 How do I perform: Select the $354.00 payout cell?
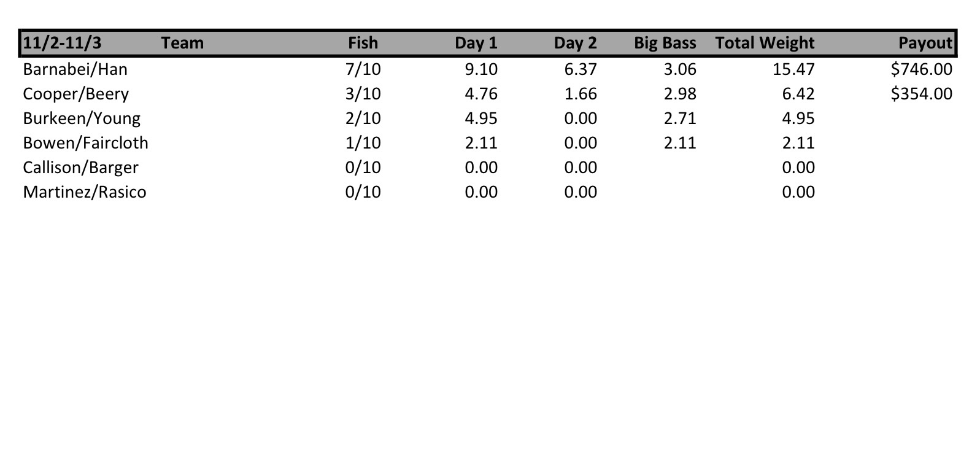pyautogui.click(x=921, y=94)
